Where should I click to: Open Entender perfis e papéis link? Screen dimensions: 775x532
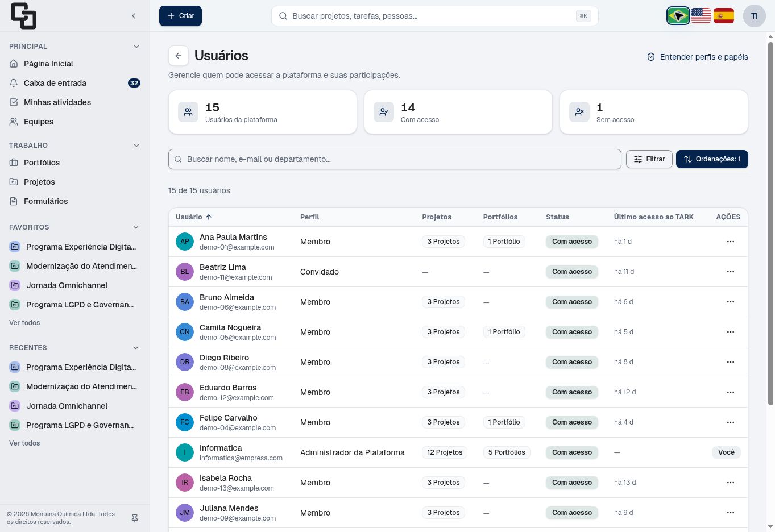click(x=698, y=57)
